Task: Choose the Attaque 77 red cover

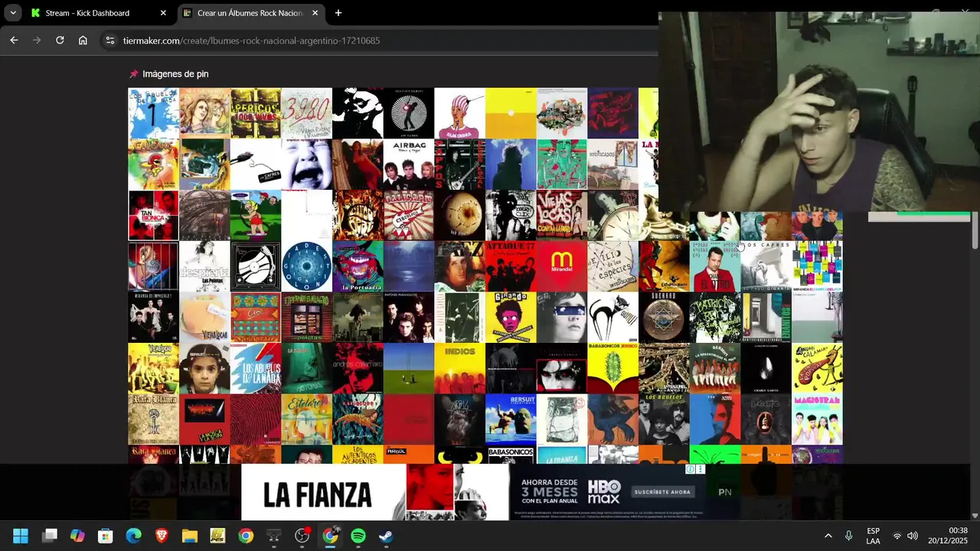Action: coord(511,266)
